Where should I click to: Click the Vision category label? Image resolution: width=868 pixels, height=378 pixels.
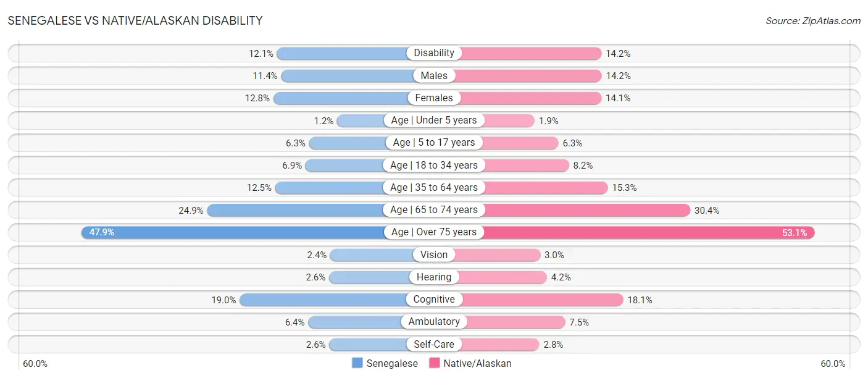click(x=434, y=254)
